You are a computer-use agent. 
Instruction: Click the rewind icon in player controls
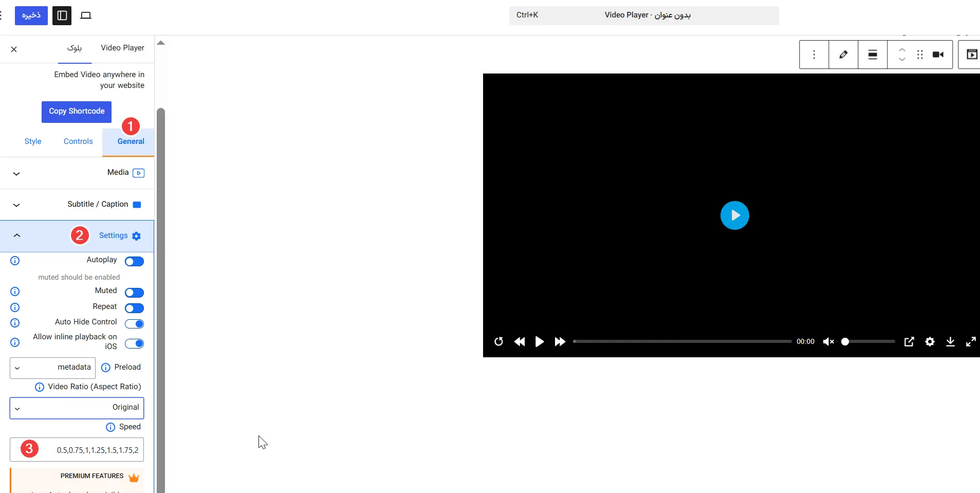[520, 341]
